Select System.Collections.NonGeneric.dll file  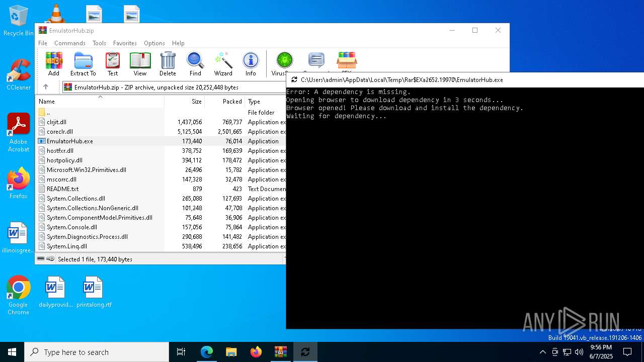pos(161,208)
